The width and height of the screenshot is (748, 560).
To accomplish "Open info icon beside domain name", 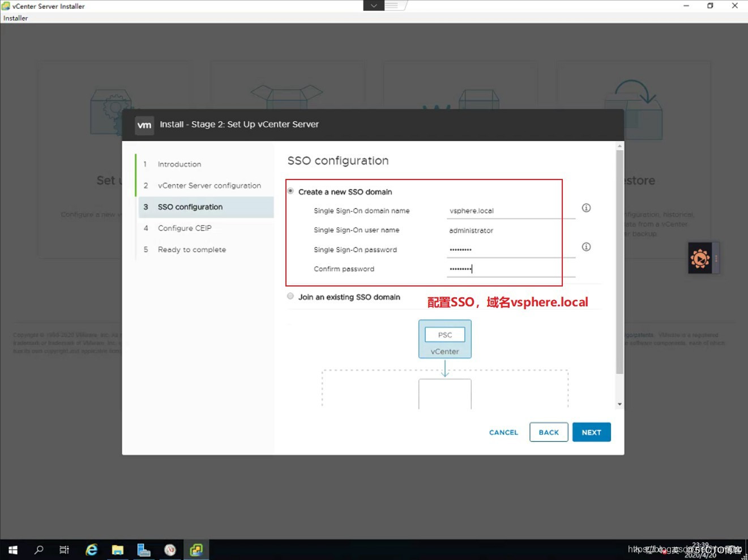I will [586, 208].
